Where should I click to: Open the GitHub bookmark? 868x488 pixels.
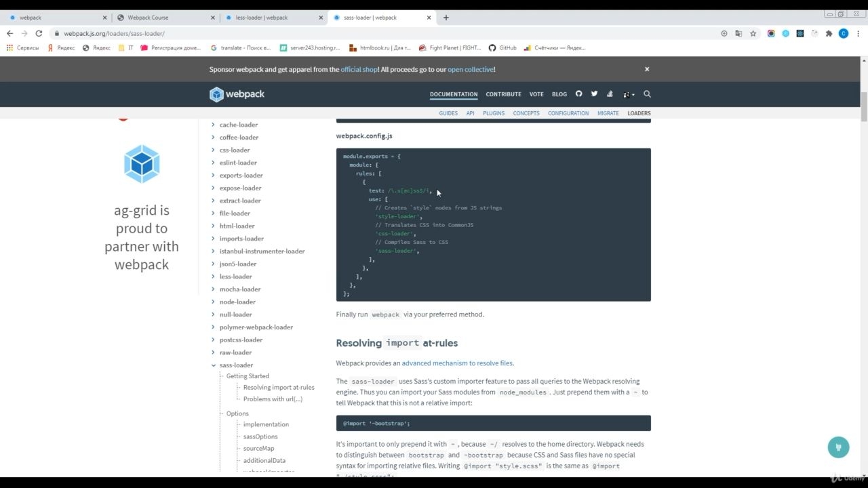[x=502, y=48]
